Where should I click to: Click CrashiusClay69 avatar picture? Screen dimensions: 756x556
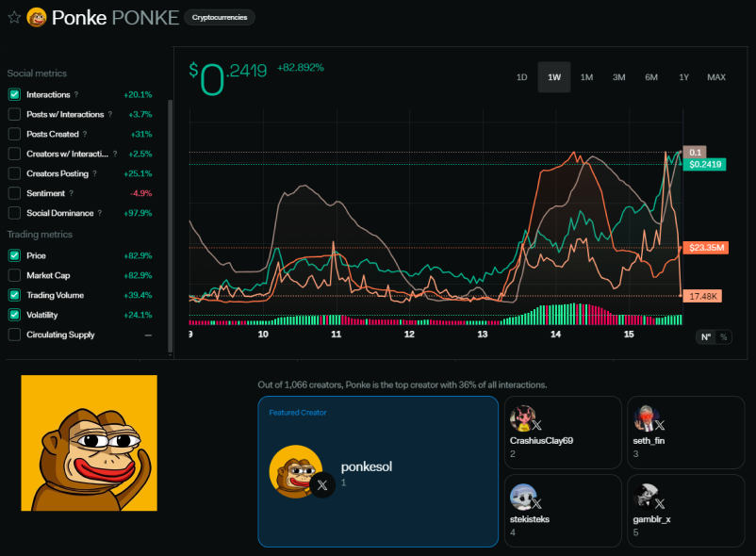click(522, 418)
